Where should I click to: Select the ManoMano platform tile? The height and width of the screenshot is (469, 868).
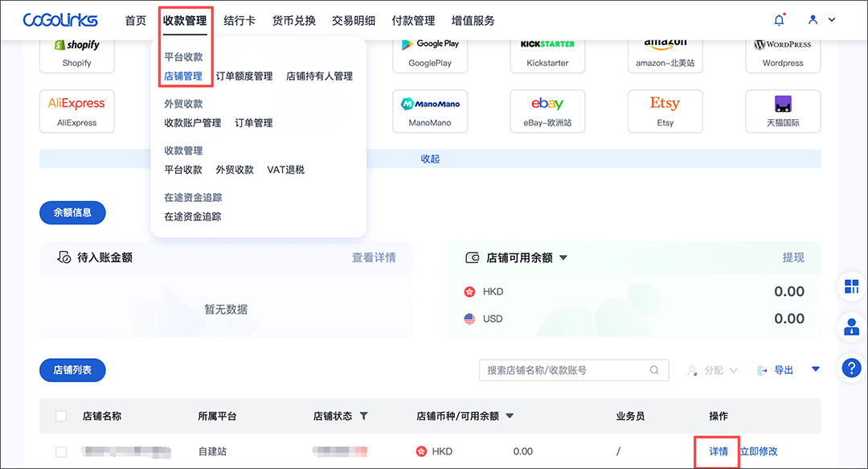[430, 110]
